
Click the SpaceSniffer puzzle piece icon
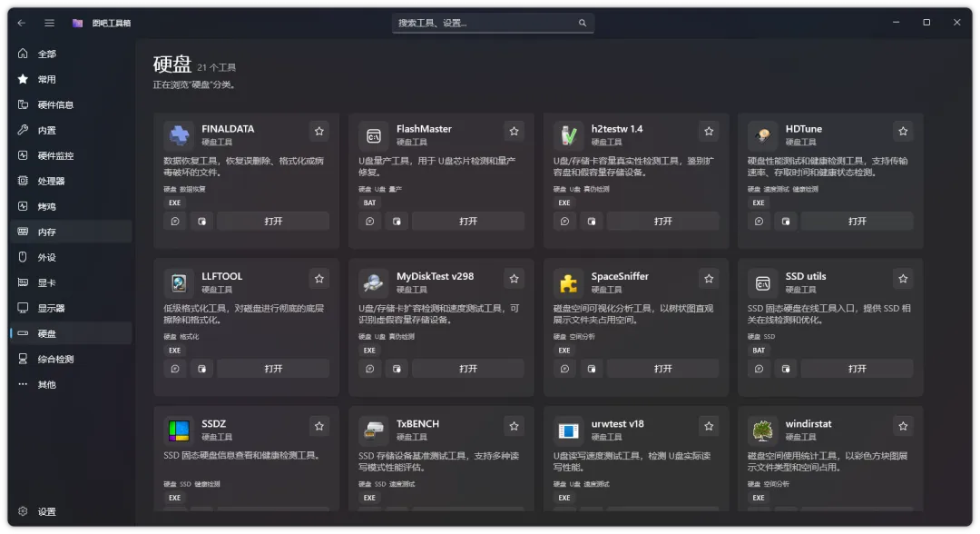[x=568, y=283]
